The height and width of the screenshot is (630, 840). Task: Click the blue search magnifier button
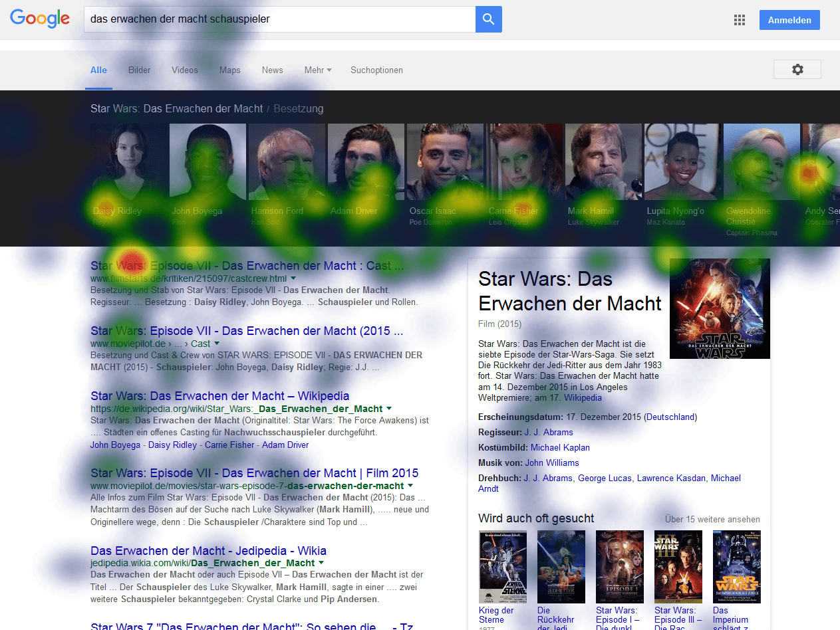coord(488,19)
